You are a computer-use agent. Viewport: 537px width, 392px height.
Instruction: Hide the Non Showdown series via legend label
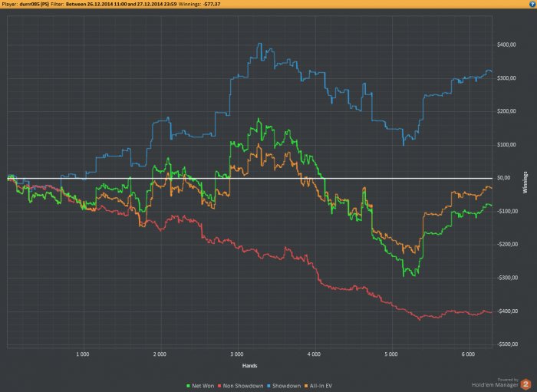click(x=243, y=386)
